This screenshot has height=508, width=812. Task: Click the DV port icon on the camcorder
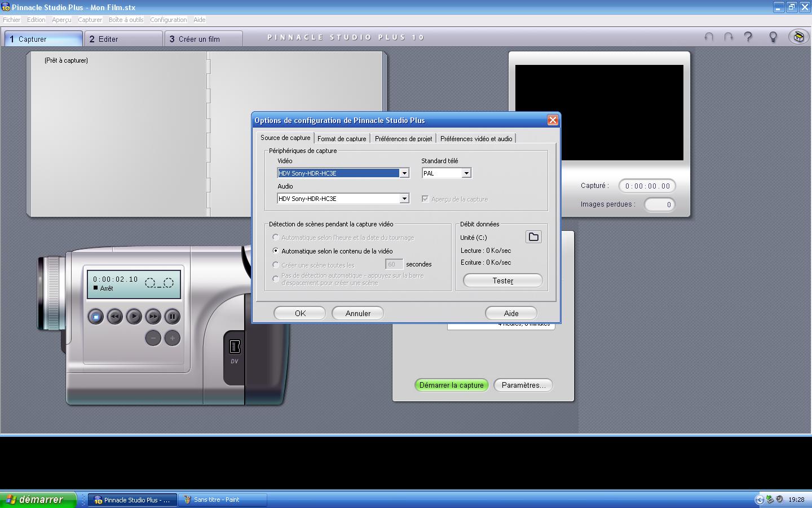[x=235, y=347]
